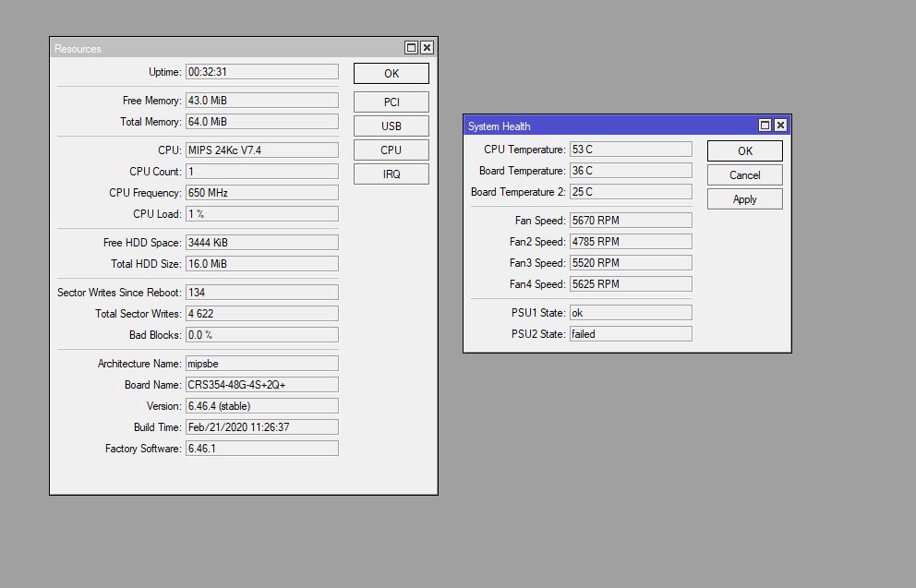Click Cancel in System Health window
Viewport: 916px width, 588px height.
(745, 175)
